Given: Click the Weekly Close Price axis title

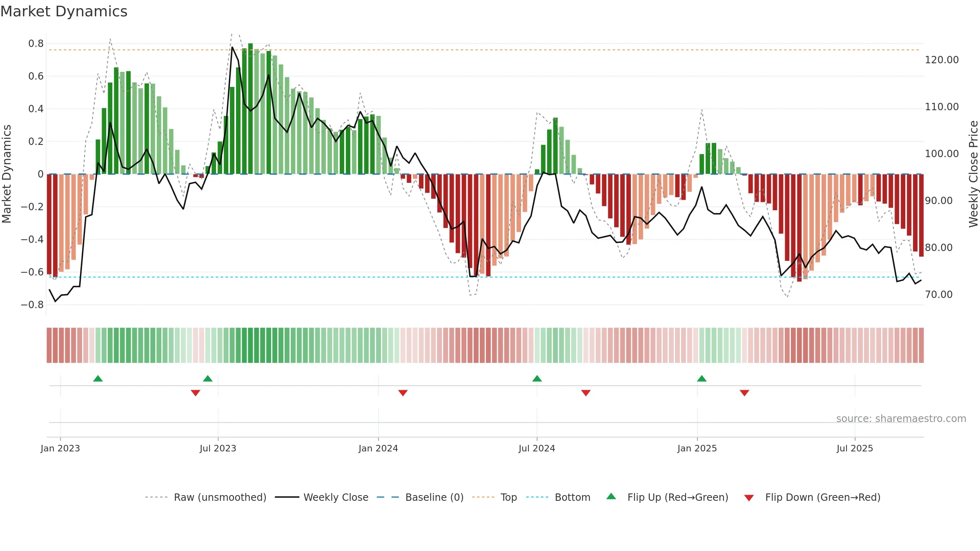Looking at the screenshot, I should pyautogui.click(x=973, y=174).
